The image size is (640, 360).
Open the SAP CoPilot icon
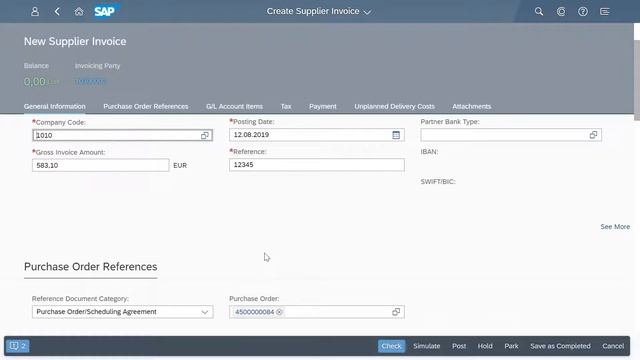coord(561,11)
